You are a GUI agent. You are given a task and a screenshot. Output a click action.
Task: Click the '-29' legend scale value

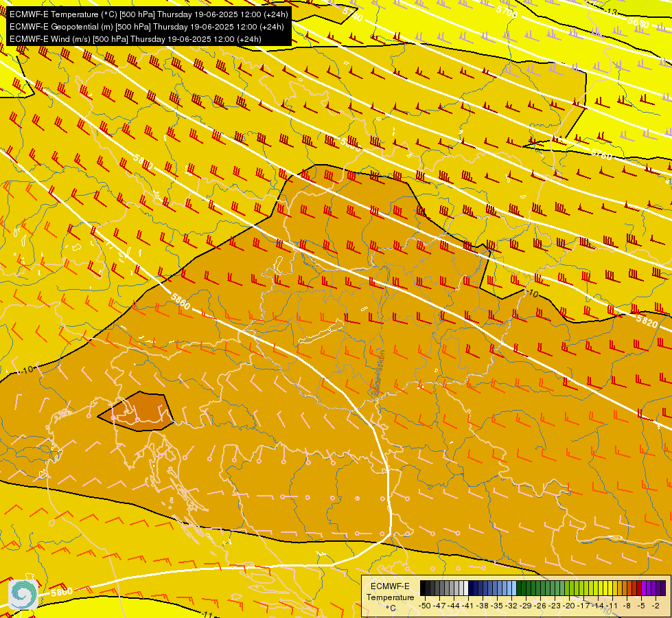[526, 606]
